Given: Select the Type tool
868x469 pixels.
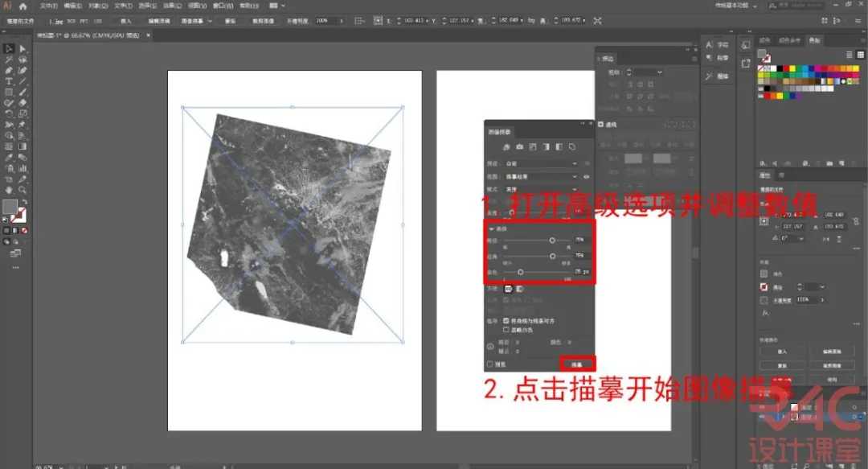Looking at the screenshot, I should tap(8, 81).
